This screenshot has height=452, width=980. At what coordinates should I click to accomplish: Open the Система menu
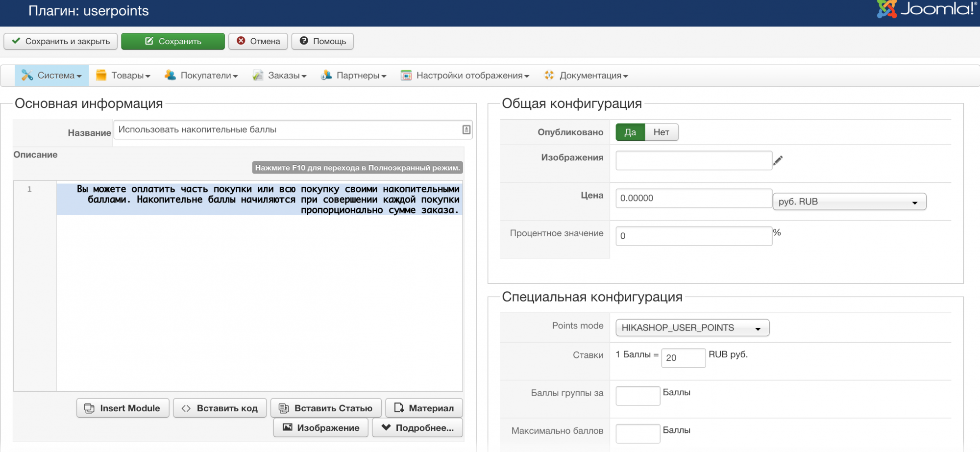pyautogui.click(x=52, y=75)
